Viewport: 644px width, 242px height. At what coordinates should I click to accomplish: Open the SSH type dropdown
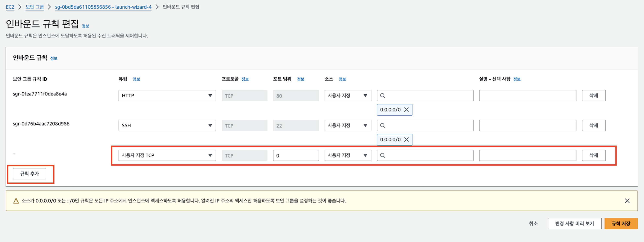click(x=167, y=126)
